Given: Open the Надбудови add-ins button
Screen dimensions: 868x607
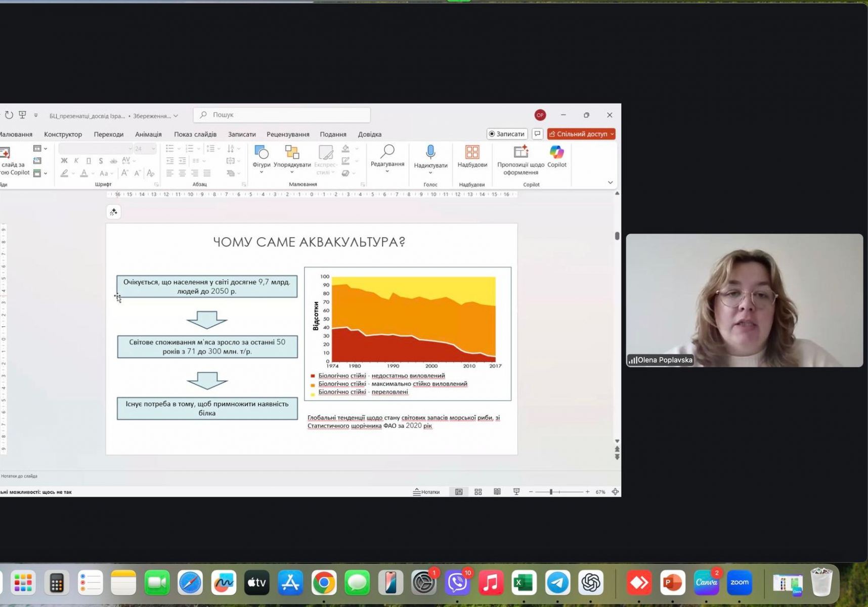Looking at the screenshot, I should click(472, 157).
